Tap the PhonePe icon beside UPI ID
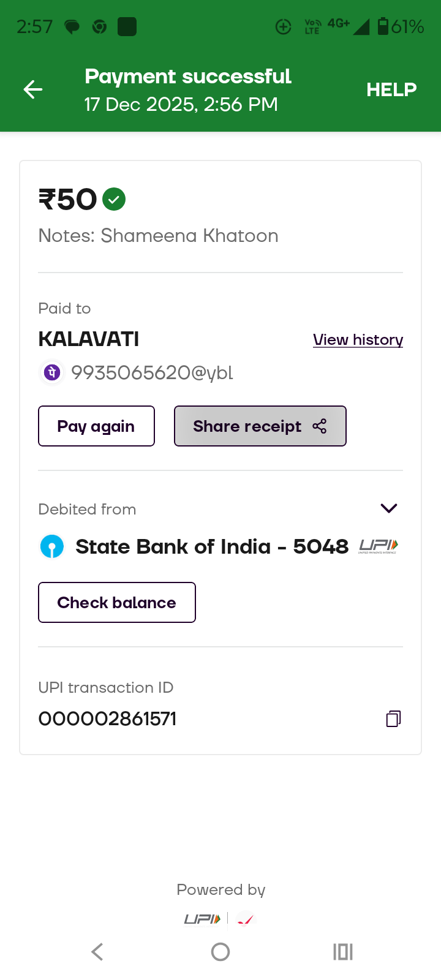The width and height of the screenshot is (441, 980). pos(52,372)
